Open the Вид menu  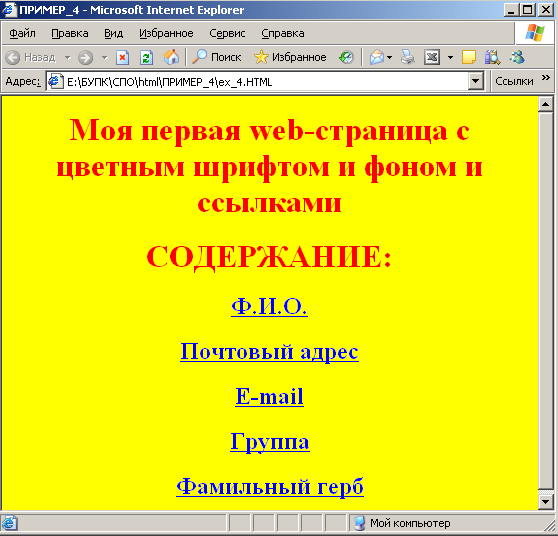[x=114, y=33]
